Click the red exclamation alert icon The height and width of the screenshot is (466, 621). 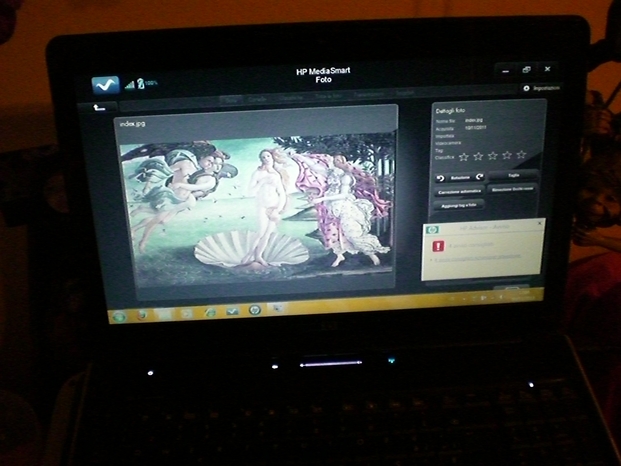click(438, 246)
